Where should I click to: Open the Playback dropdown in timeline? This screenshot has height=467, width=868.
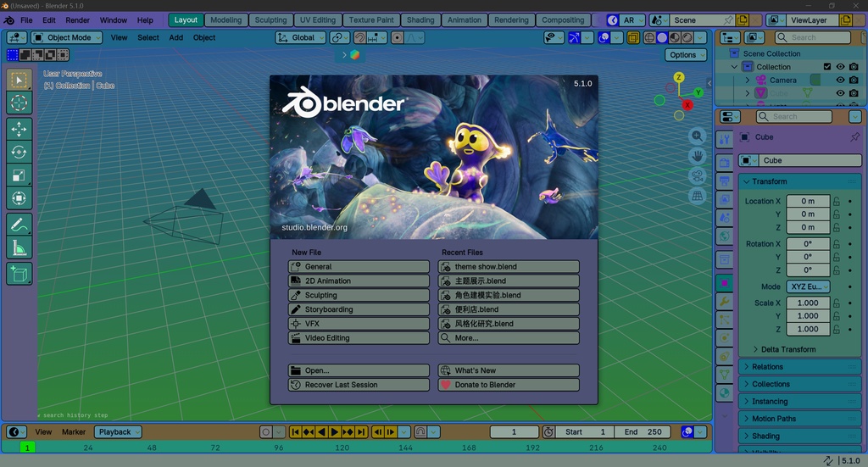pos(118,432)
